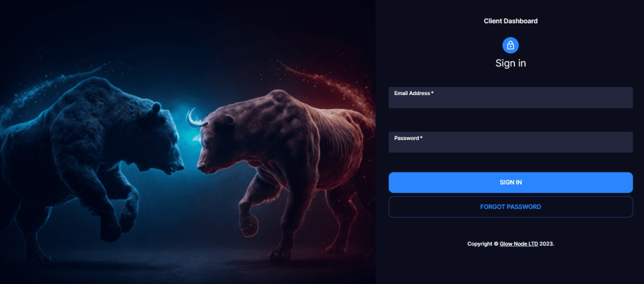Follow the Glow Node LTD link
Screen dimensions: 644x284
(519, 244)
